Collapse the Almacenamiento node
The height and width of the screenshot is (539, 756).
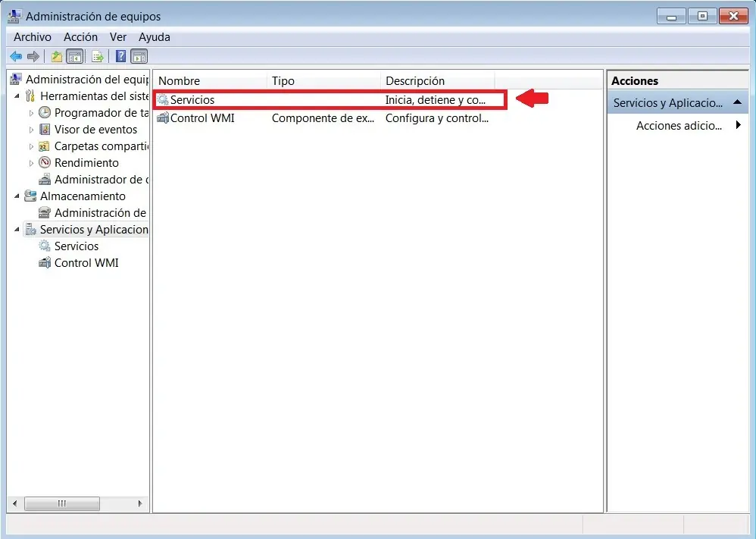tap(17, 196)
